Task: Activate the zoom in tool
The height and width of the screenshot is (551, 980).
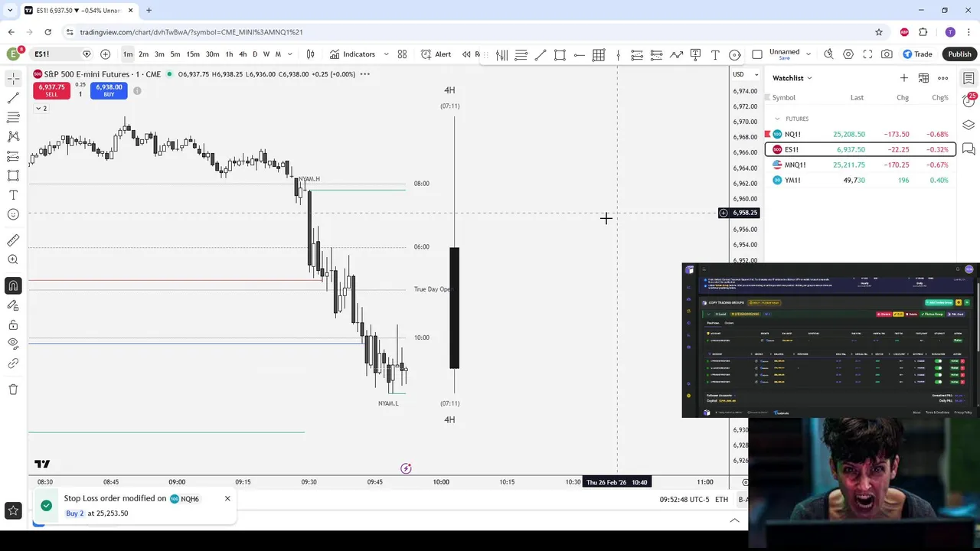Action: pos(13,259)
